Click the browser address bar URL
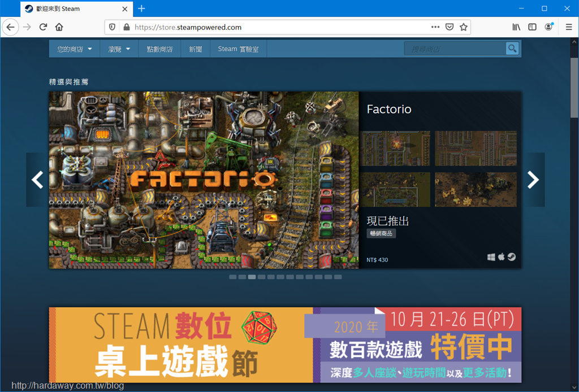 (x=188, y=27)
